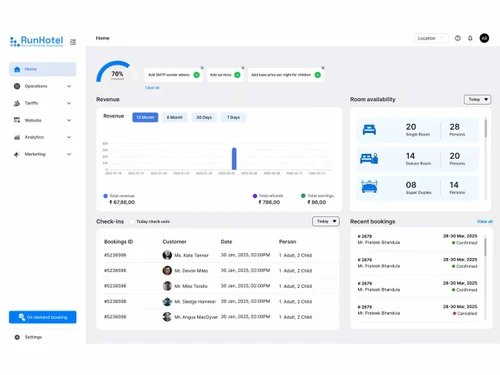Image resolution: width=500 pixels, height=375 pixels.
Task: Open the Check-ins Today dropdown
Action: (326, 221)
